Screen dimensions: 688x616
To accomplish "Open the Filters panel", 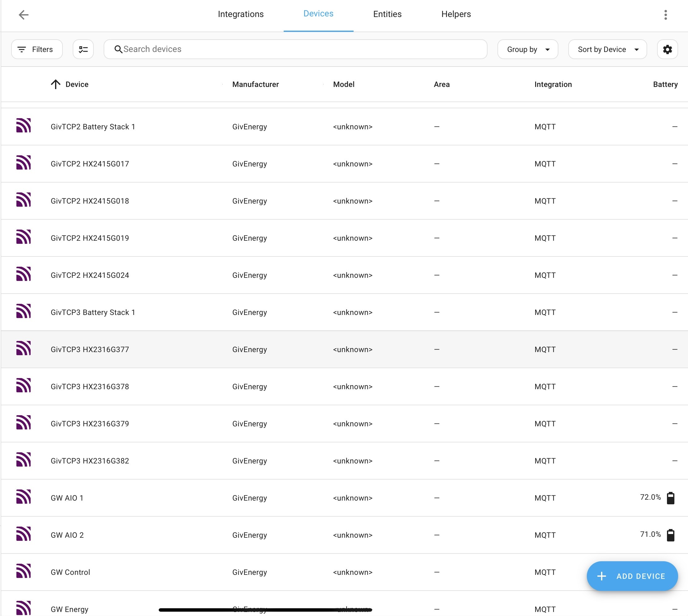I will point(37,50).
